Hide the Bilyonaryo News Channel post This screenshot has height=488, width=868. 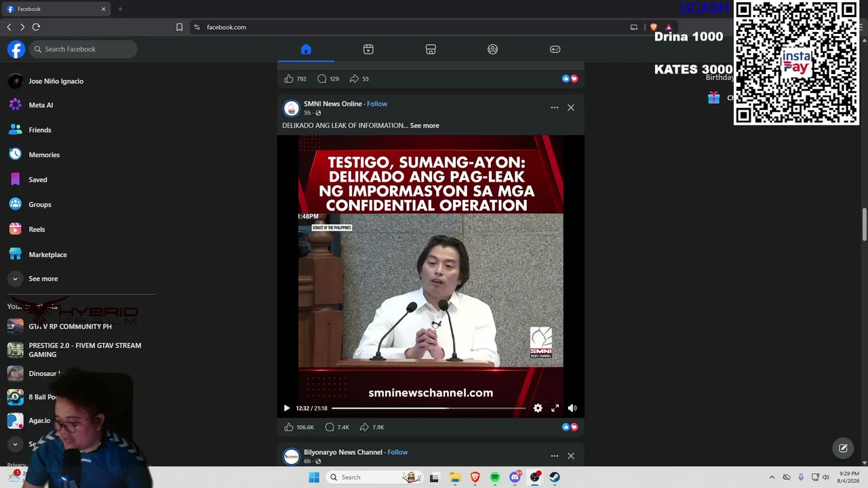(571, 455)
